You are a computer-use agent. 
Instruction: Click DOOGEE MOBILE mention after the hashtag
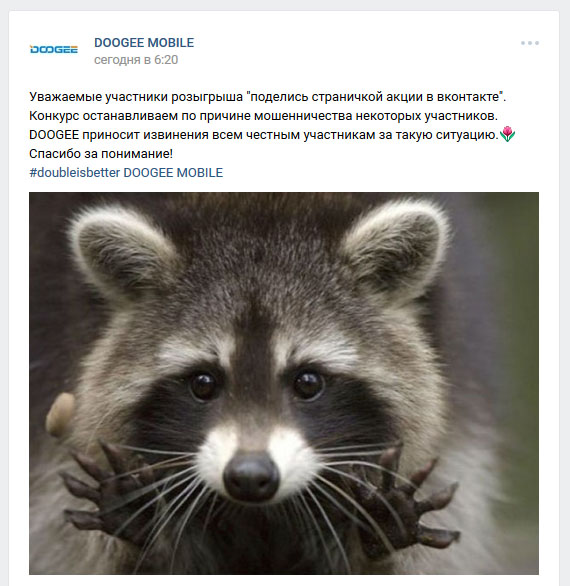[173, 173]
